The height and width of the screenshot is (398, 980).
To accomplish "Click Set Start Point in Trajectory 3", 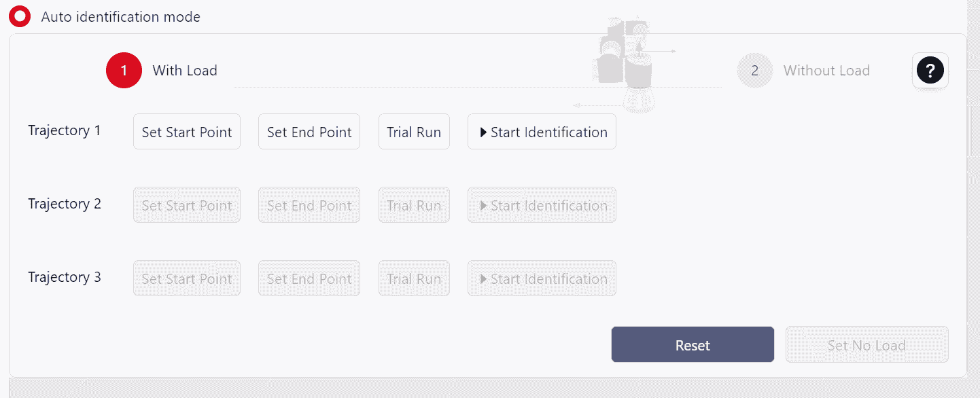I will 187,278.
